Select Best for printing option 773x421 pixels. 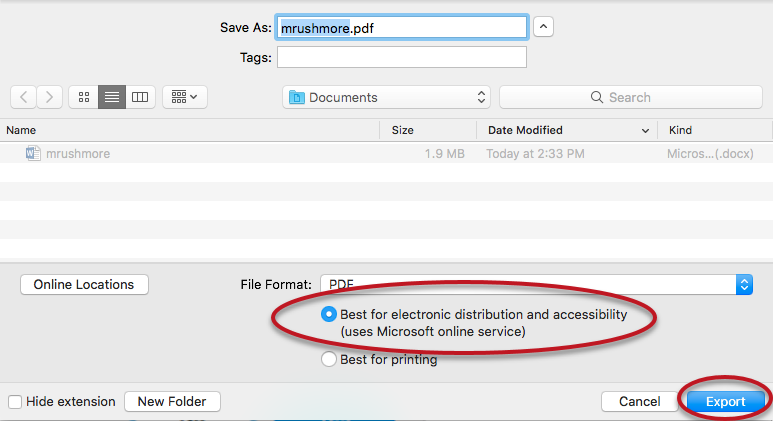[x=329, y=360]
